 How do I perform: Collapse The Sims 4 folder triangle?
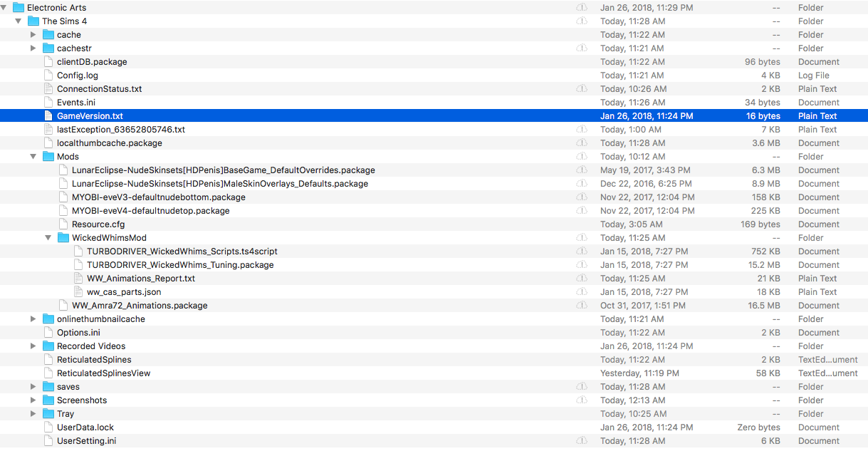point(19,21)
